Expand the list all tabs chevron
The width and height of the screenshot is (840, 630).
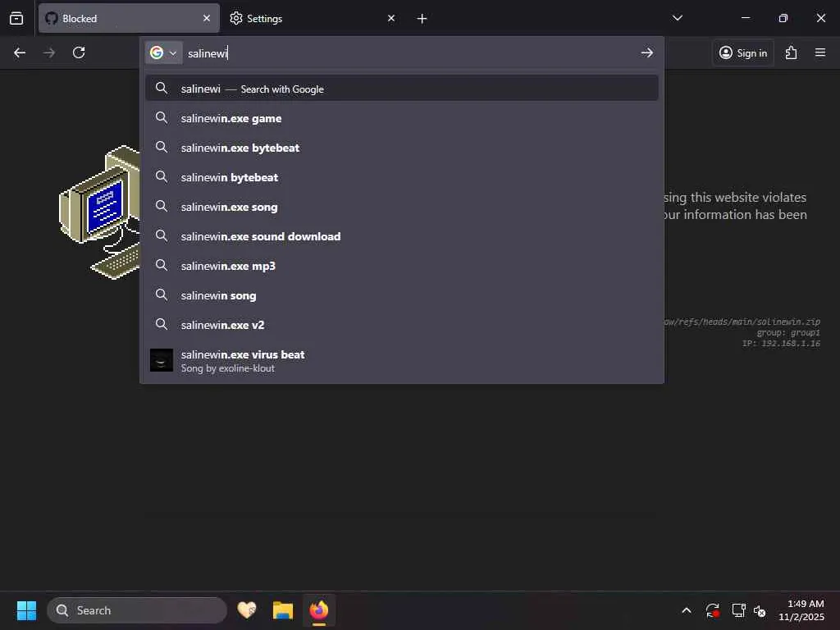(677, 18)
